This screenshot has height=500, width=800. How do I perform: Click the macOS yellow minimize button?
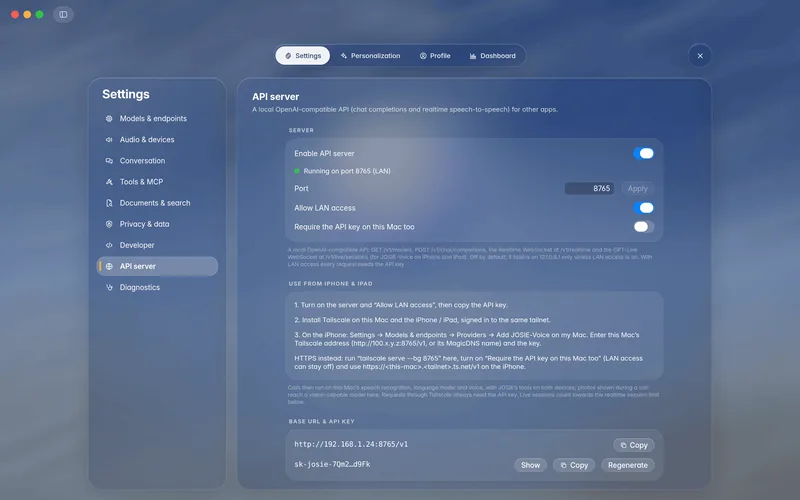27,14
